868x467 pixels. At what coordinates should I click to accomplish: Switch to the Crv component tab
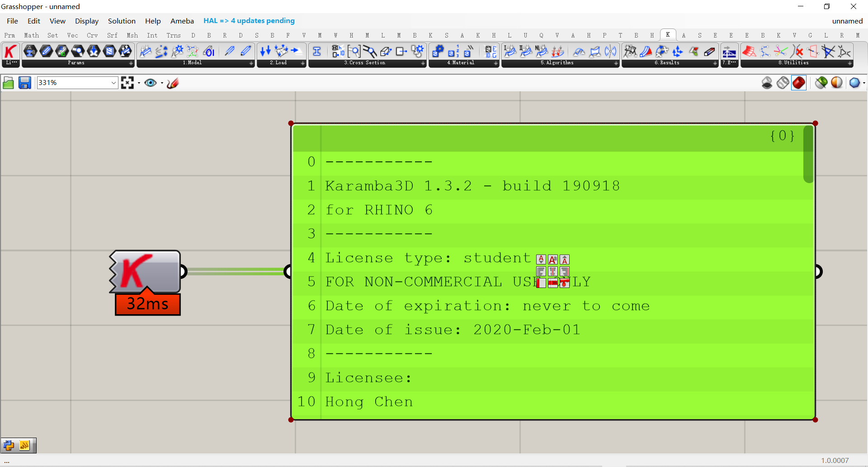(92, 35)
